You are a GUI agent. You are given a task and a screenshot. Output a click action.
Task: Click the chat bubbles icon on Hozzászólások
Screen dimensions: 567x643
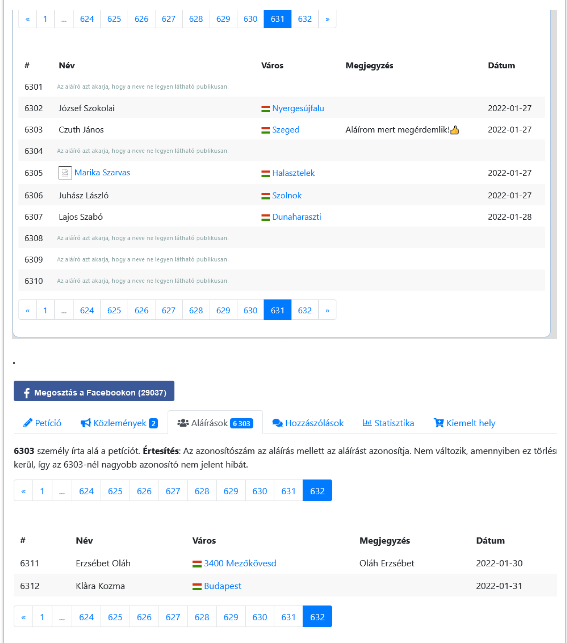click(278, 423)
